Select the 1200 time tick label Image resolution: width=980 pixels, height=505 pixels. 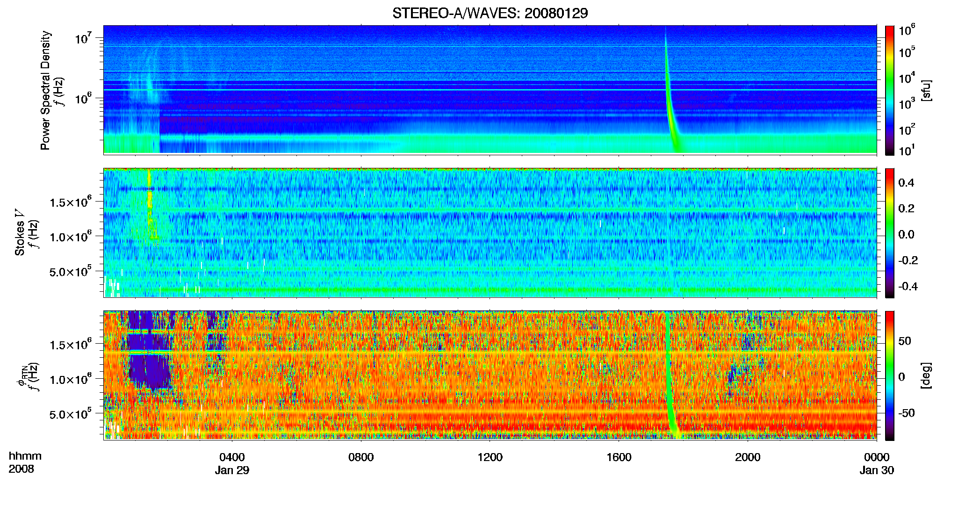coord(490,457)
